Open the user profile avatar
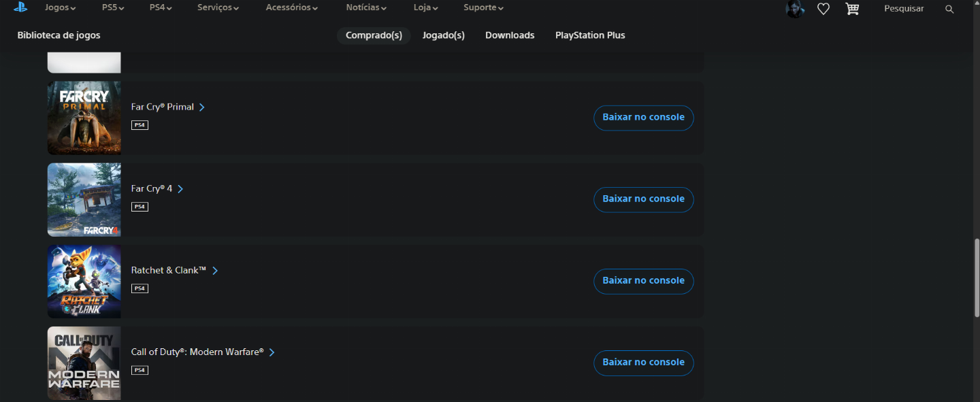 tap(795, 9)
